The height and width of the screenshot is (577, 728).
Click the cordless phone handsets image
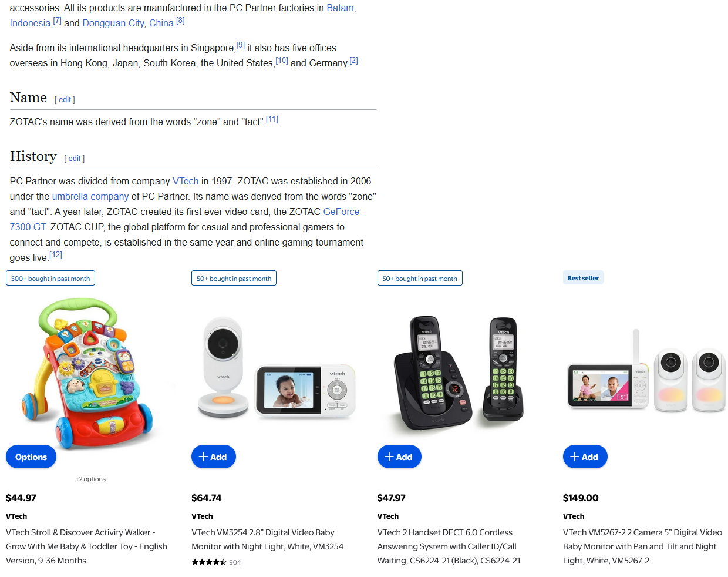459,374
